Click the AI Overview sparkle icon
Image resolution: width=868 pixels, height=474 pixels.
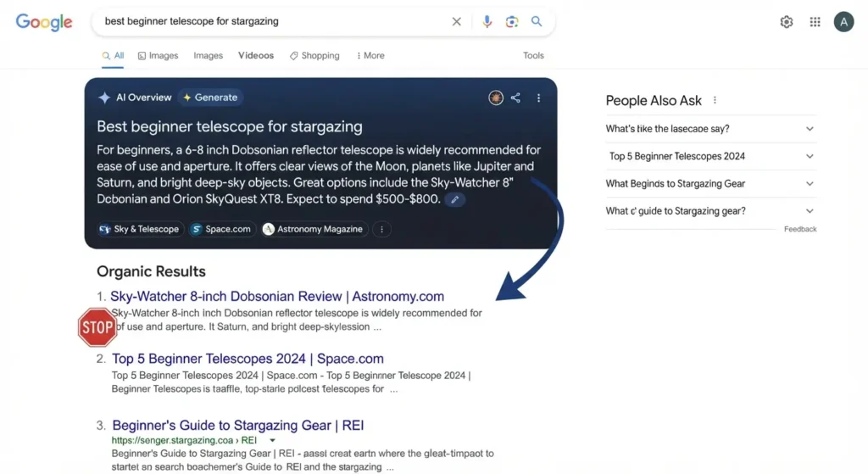tap(104, 98)
